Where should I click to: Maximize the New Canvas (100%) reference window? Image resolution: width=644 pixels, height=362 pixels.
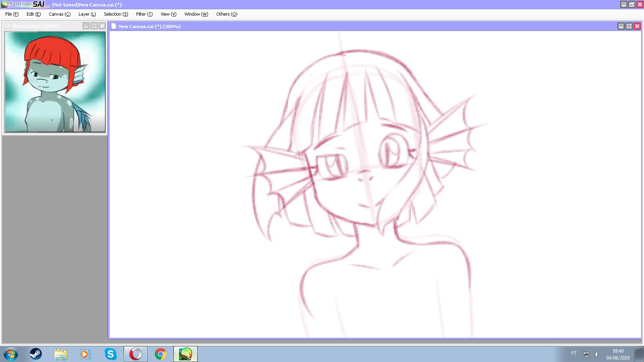[x=94, y=26]
